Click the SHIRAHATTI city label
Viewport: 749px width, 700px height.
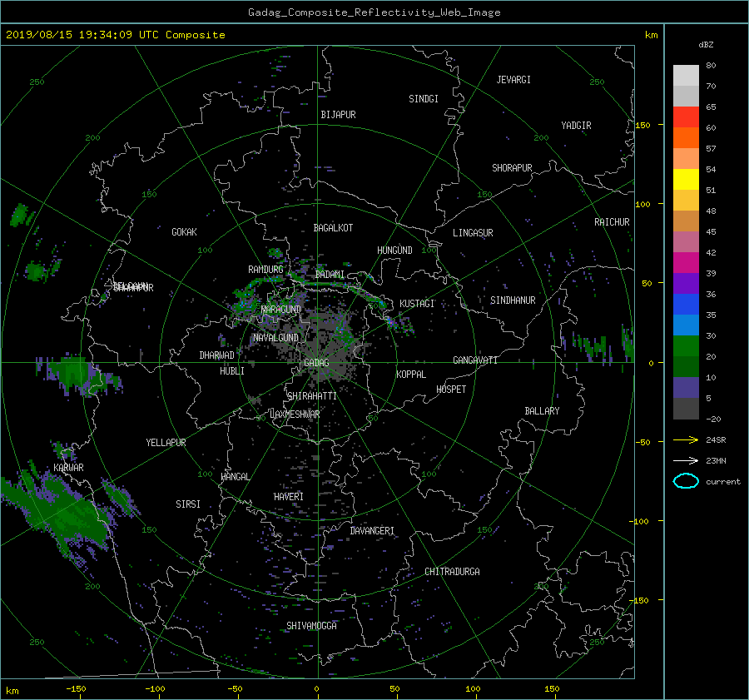(312, 396)
